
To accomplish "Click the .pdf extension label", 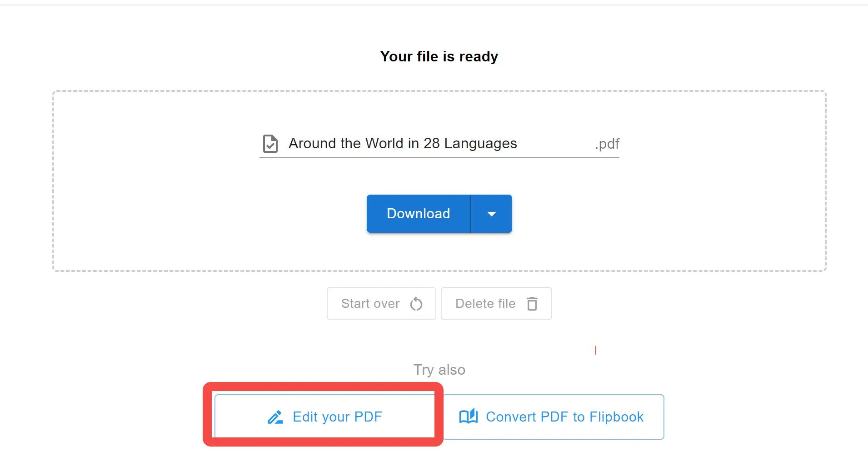I will pos(607,144).
